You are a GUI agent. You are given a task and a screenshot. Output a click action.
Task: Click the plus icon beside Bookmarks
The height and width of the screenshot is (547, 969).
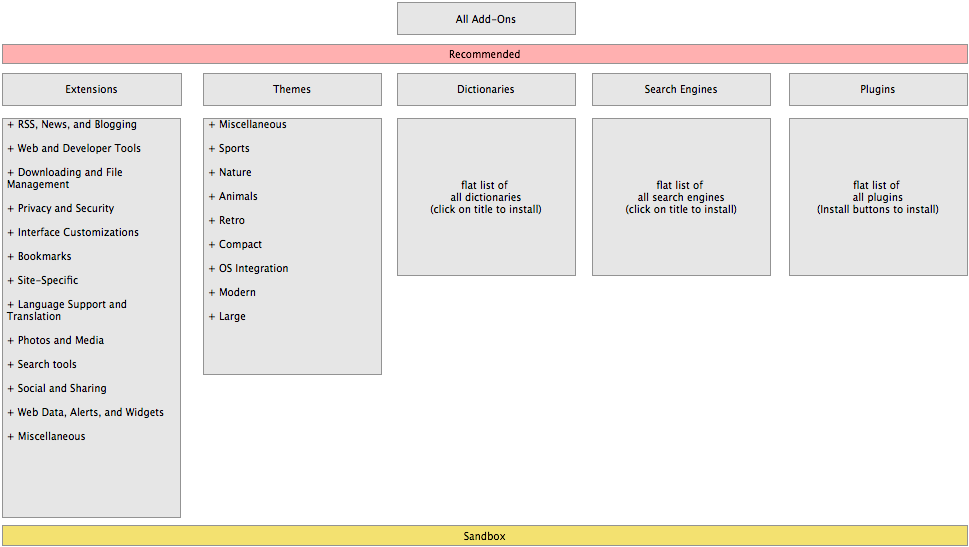11,257
